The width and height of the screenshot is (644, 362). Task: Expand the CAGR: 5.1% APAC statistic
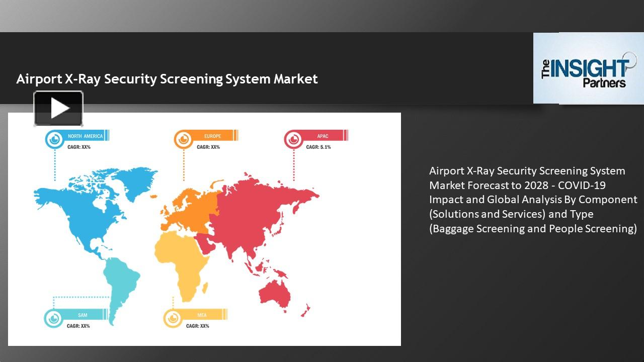point(317,147)
